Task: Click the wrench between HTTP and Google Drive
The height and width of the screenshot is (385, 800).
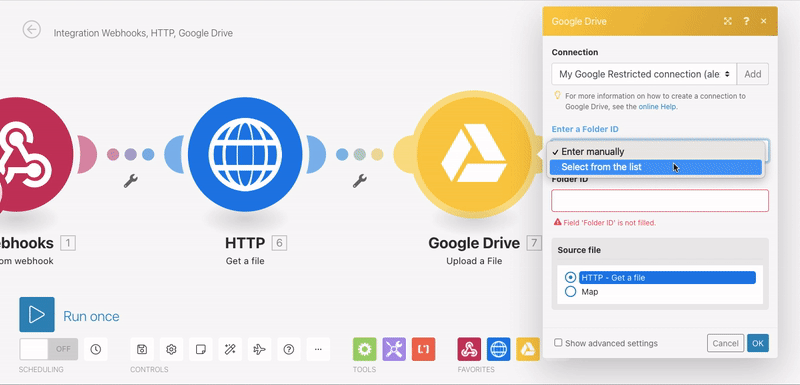Action: [360, 181]
